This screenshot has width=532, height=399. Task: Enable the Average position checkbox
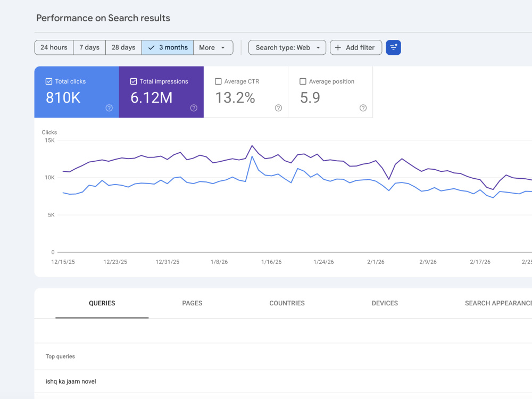(303, 81)
